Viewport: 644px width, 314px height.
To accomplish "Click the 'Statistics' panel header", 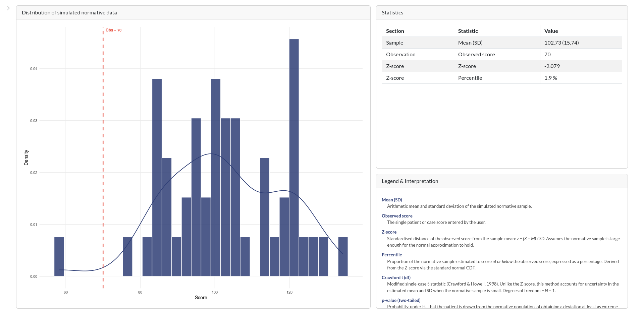I will tap(392, 13).
